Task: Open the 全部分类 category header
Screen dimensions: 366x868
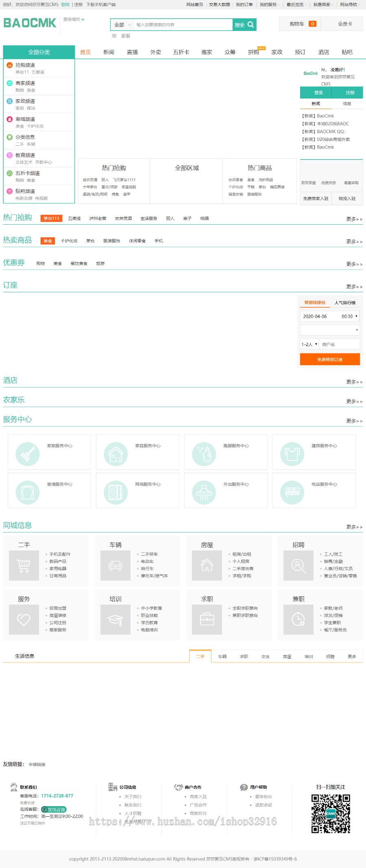Action: click(39, 52)
